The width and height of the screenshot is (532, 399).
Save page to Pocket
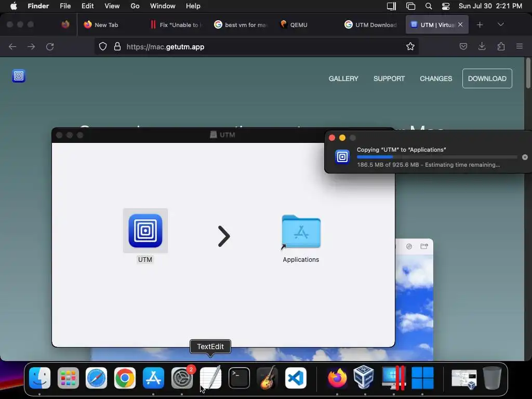[x=463, y=46]
